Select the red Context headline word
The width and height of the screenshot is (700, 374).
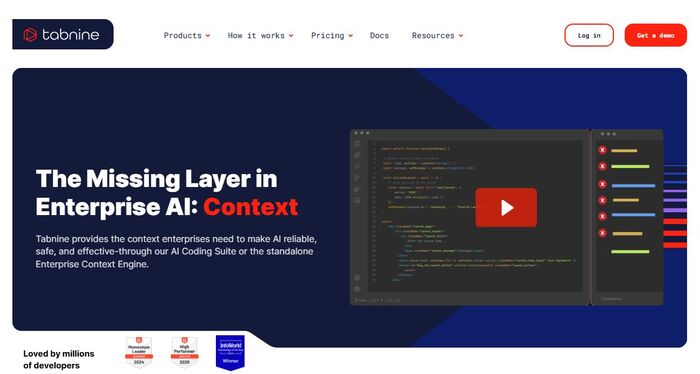click(x=250, y=207)
